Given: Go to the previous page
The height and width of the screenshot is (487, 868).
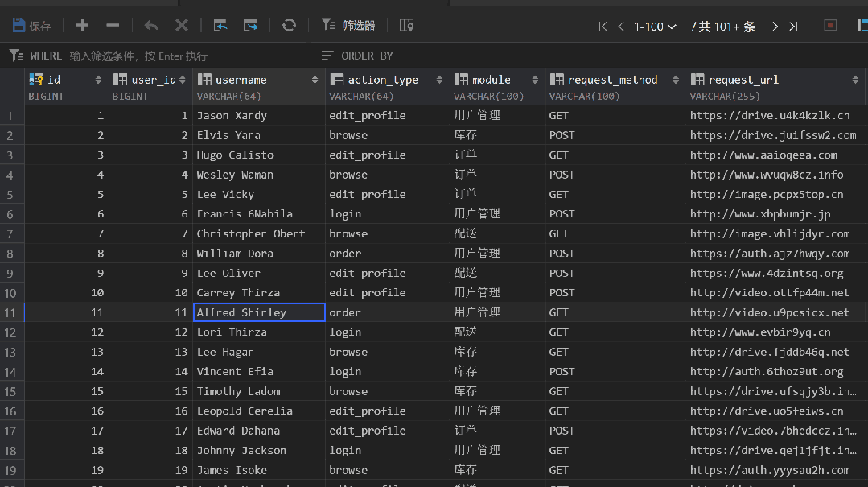Looking at the screenshot, I should (621, 26).
